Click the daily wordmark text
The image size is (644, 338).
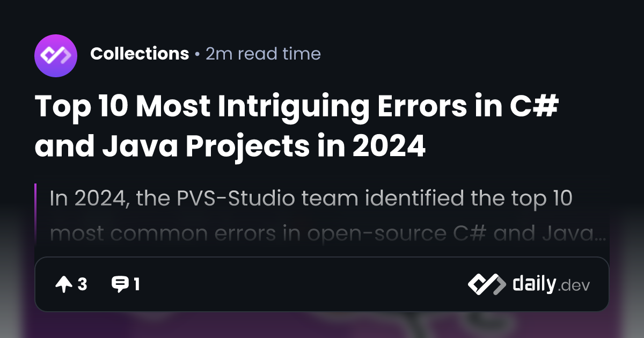[533, 284]
